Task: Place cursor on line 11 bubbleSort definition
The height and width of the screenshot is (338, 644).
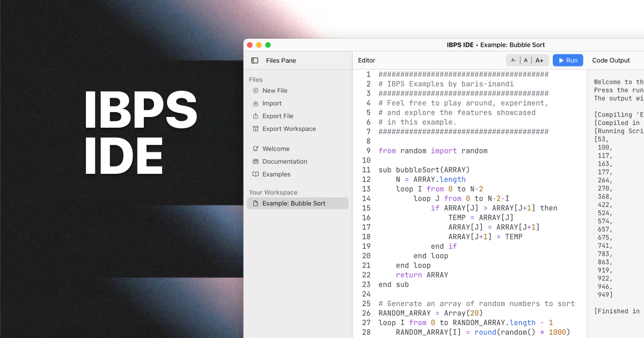Action: pyautogui.click(x=424, y=170)
